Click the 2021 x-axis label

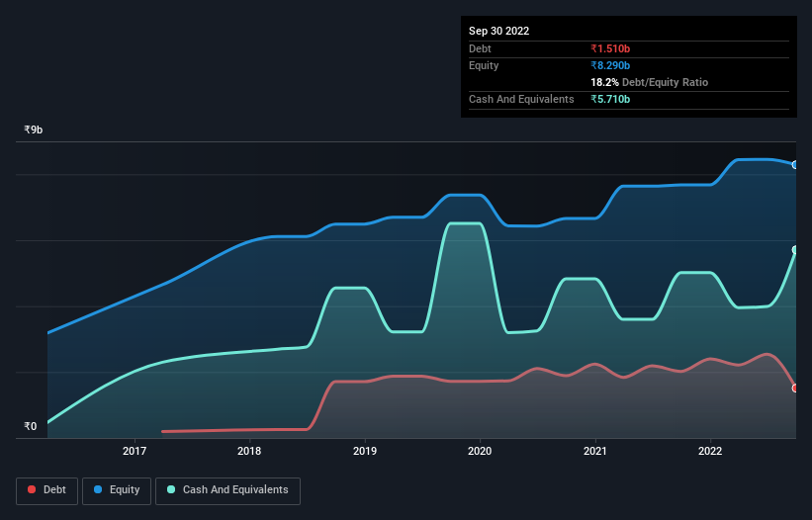tap(595, 451)
